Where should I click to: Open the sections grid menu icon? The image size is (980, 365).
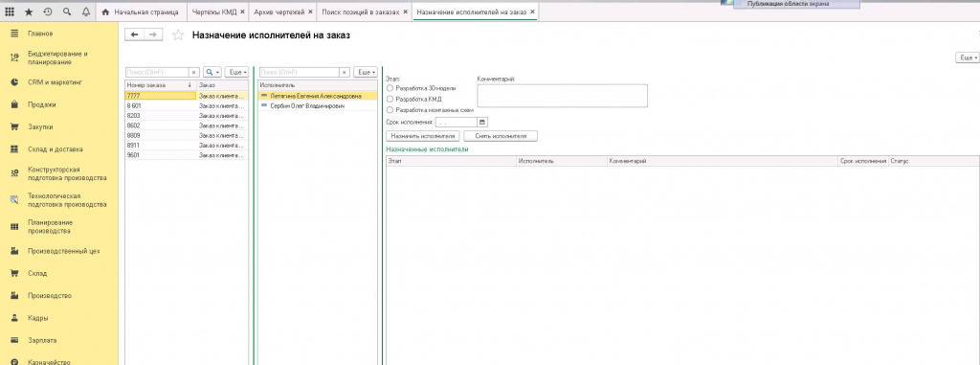point(10,11)
